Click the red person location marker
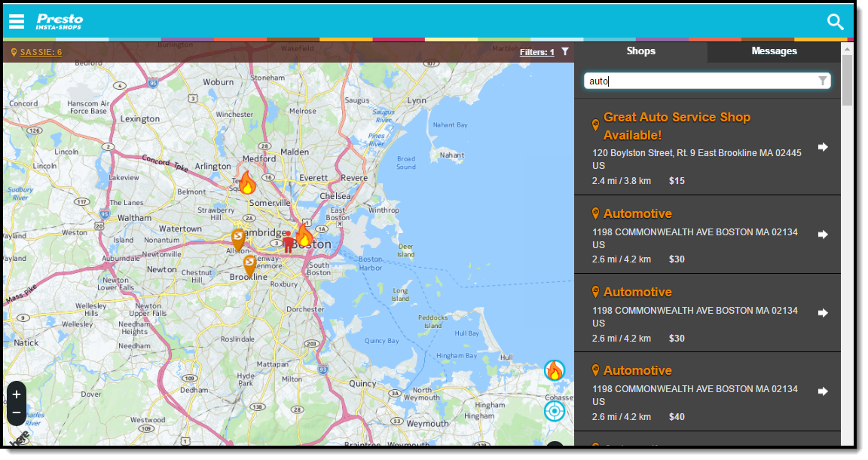 [288, 243]
